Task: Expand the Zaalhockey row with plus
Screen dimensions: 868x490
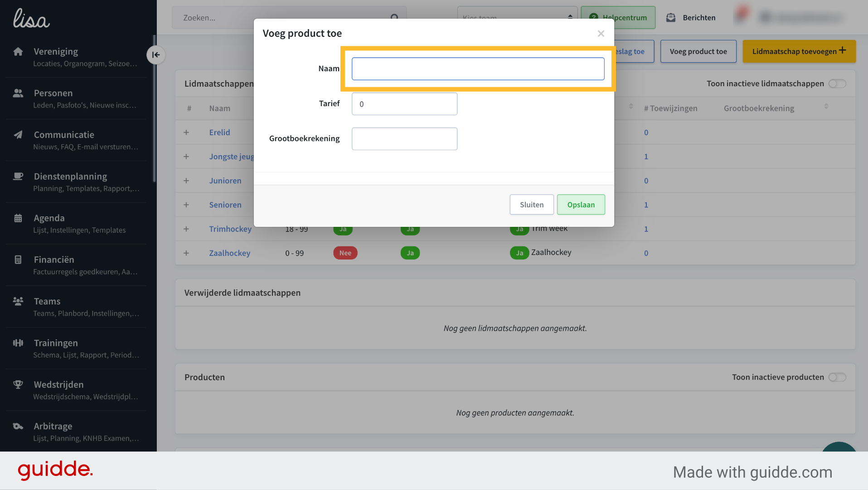Action: pyautogui.click(x=186, y=253)
